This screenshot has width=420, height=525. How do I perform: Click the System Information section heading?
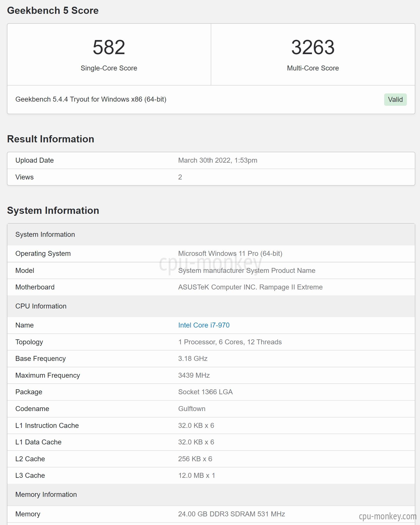tap(53, 210)
